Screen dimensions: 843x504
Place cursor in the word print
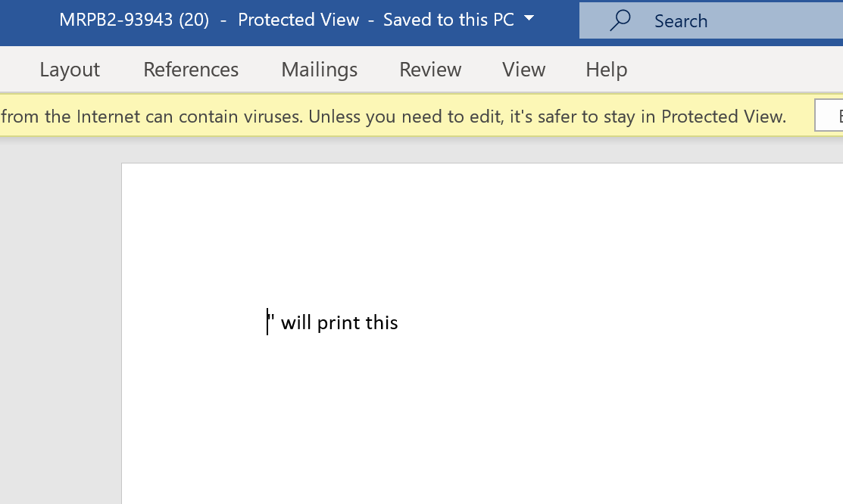338,323
